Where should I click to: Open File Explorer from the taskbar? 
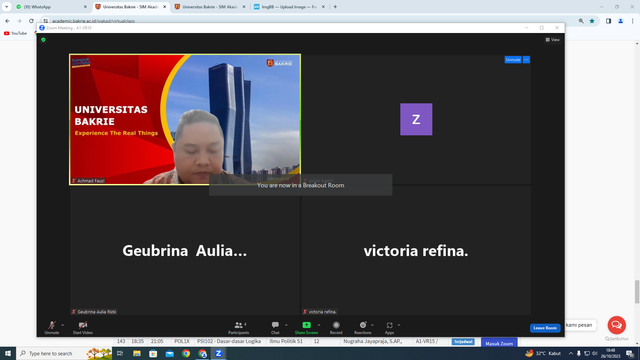coord(137,353)
